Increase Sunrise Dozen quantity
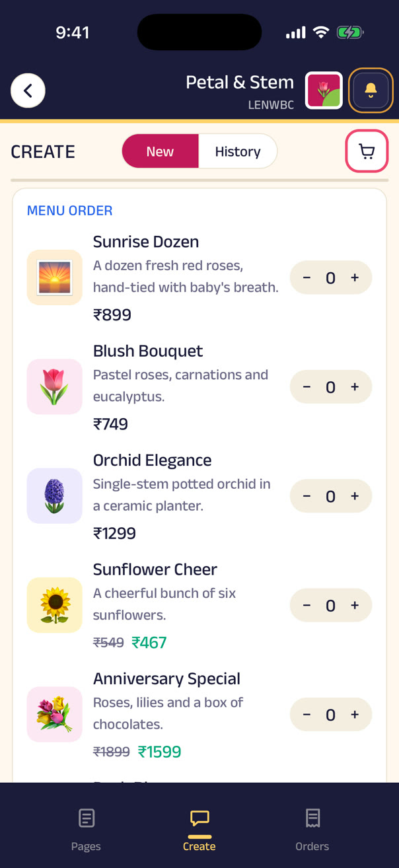This screenshot has height=868, width=399. point(355,277)
